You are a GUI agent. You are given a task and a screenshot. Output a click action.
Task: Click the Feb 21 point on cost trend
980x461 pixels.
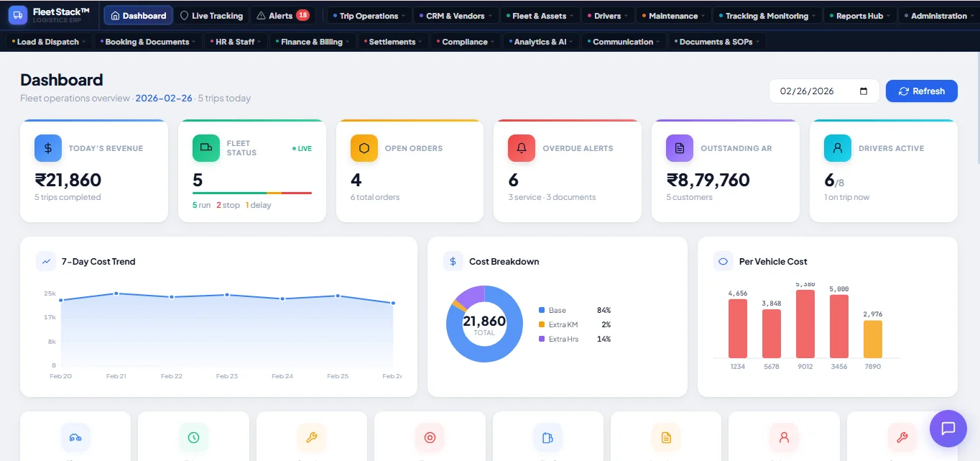[116, 293]
